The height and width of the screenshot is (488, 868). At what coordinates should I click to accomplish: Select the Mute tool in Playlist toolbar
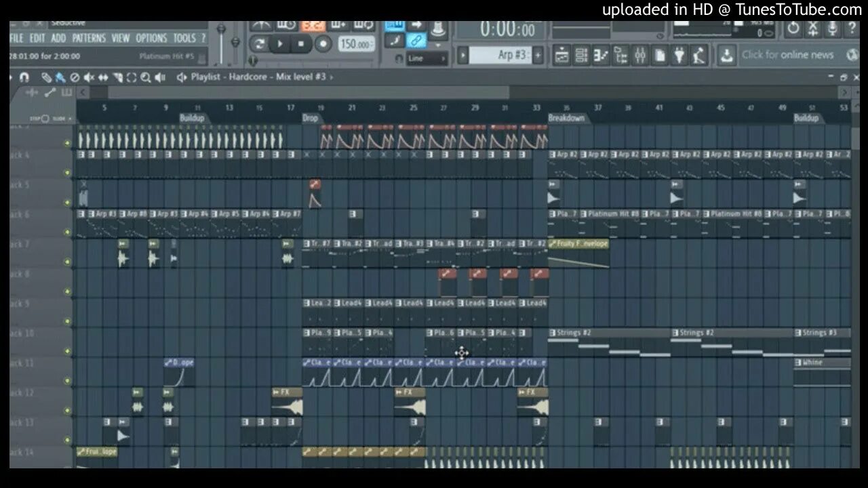89,77
